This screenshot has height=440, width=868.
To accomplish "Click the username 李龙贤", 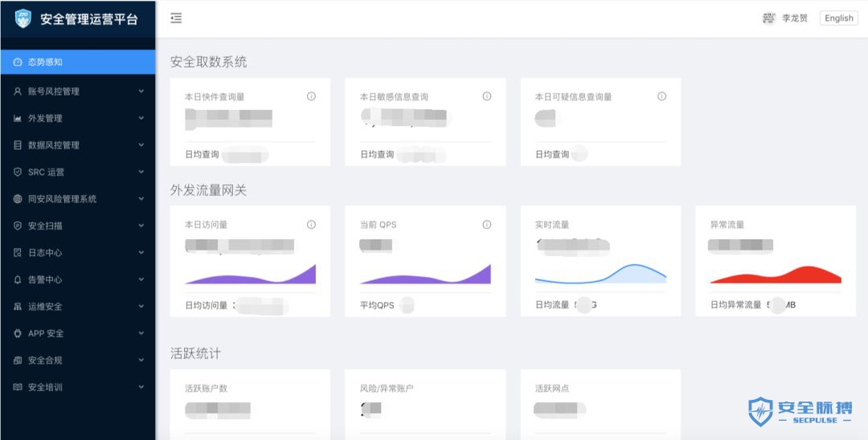I will click(x=795, y=18).
